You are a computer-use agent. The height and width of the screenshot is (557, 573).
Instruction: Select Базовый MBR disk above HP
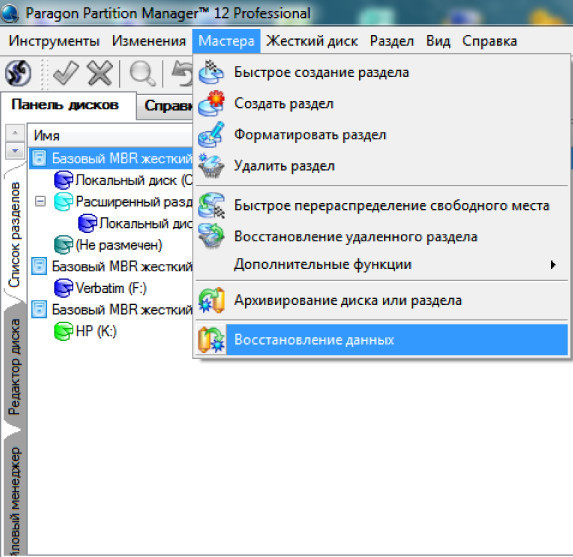111,310
